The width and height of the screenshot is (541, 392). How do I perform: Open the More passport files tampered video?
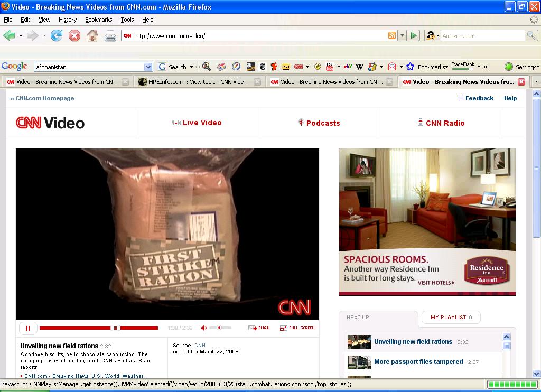[418, 362]
